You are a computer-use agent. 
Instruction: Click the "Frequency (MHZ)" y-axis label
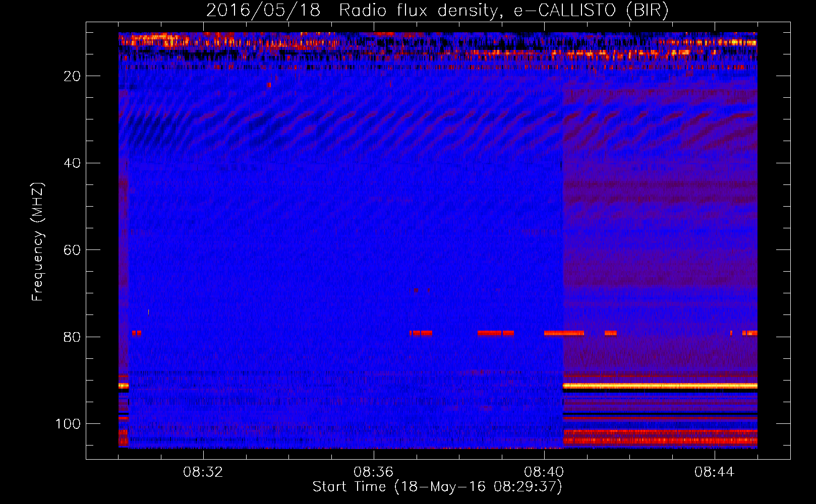pos(38,242)
